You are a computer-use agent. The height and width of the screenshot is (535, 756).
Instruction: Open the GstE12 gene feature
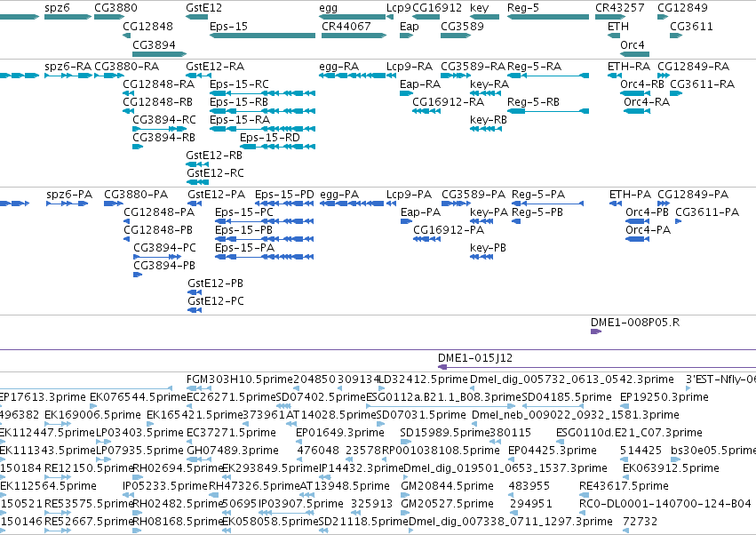coord(196,17)
